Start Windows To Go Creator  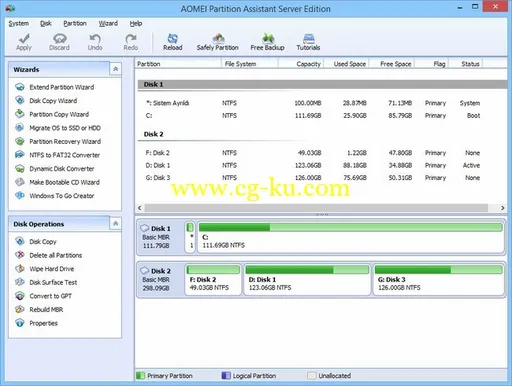(x=62, y=196)
